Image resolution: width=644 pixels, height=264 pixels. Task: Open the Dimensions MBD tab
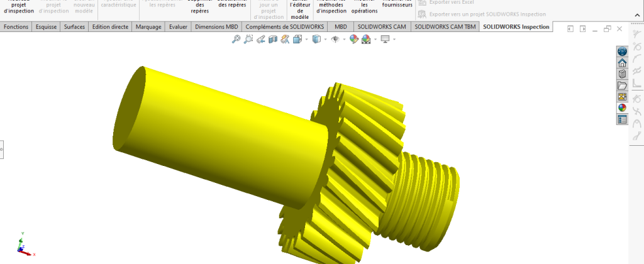coord(216,26)
